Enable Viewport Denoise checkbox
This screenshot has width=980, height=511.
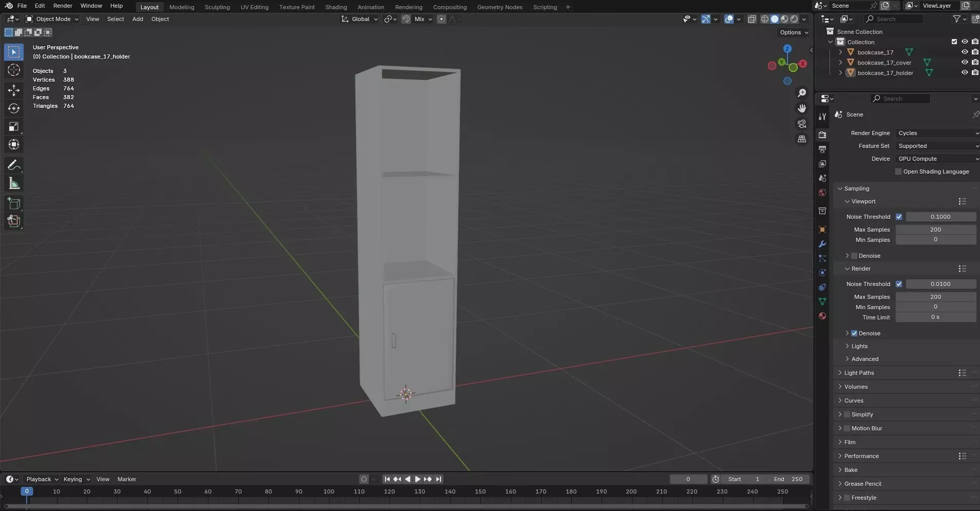point(854,256)
